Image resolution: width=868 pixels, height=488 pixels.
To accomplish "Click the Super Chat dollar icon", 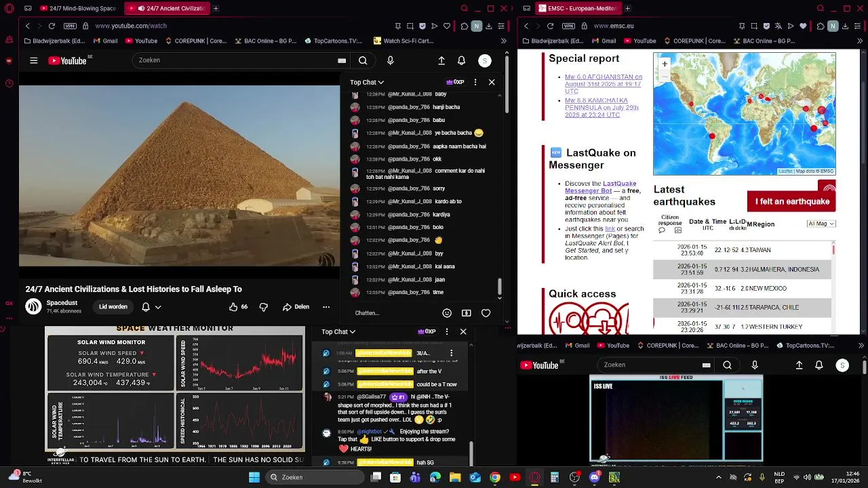I will click(x=466, y=313).
